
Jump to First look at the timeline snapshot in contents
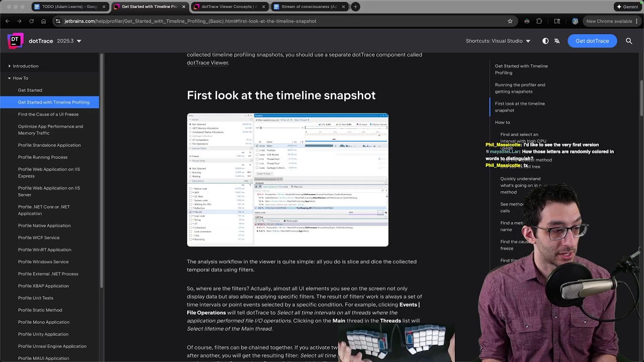(520, 107)
